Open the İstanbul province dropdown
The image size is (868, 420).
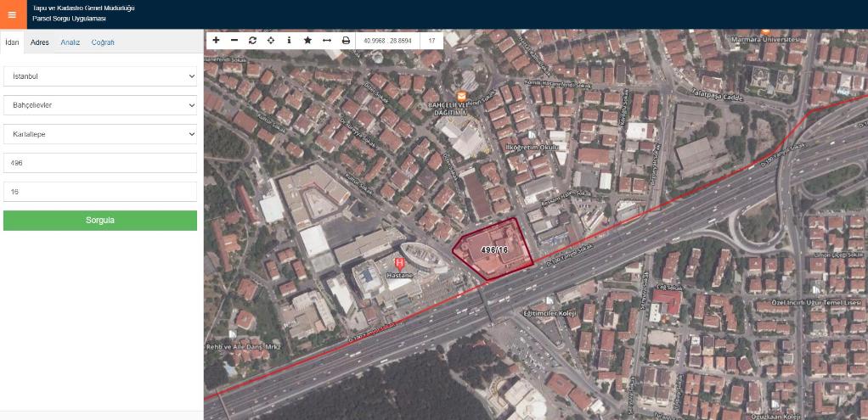[100, 76]
